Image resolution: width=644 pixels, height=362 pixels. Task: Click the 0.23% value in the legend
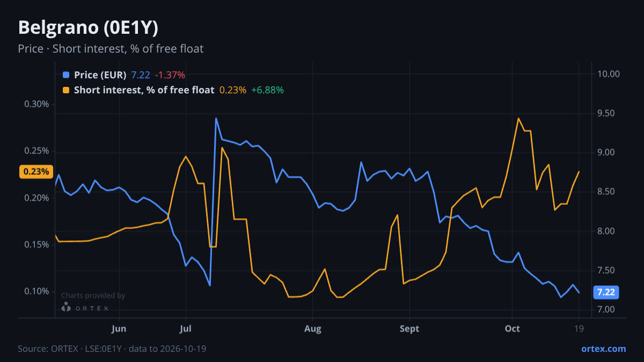(x=233, y=90)
